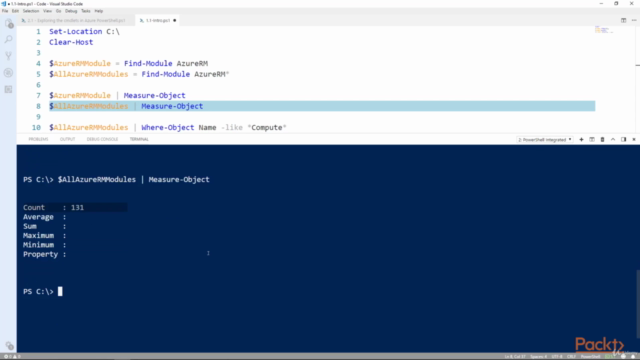640x360 pixels.
Task: Open the File menu
Action: tap(5, 11)
